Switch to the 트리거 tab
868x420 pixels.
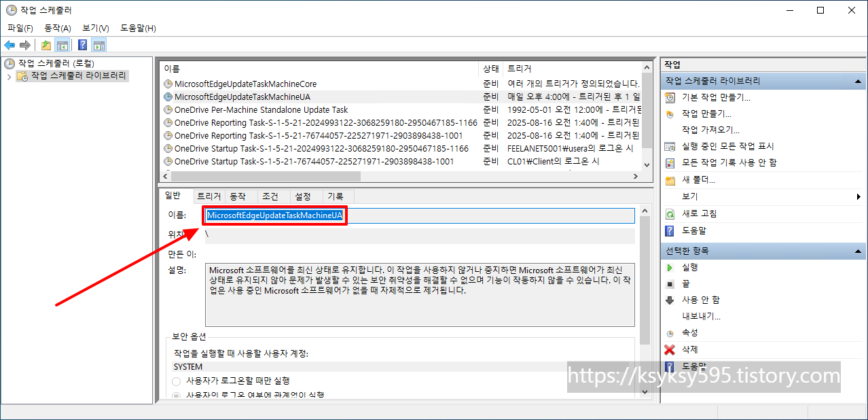tap(209, 196)
